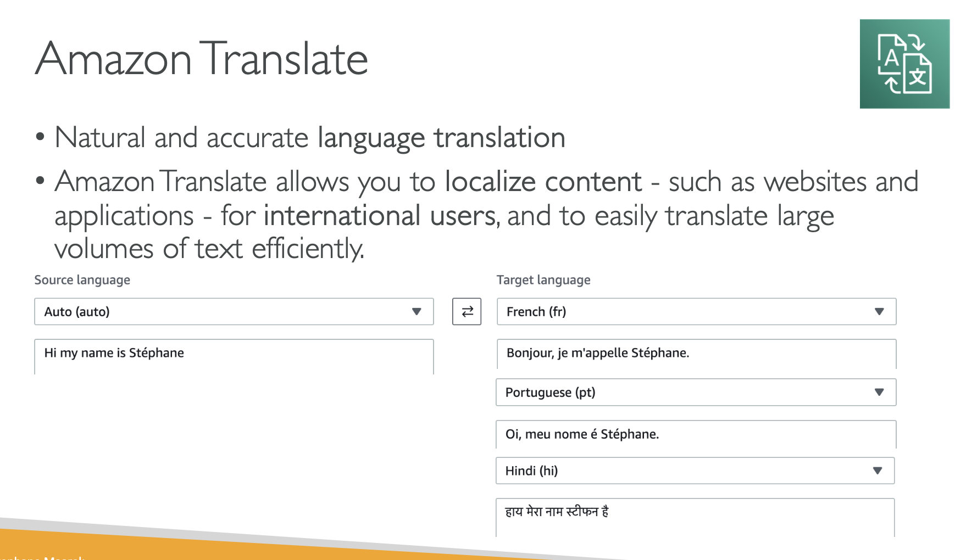
Task: Click the "Amazon Translate" slide title
Action: point(202,59)
